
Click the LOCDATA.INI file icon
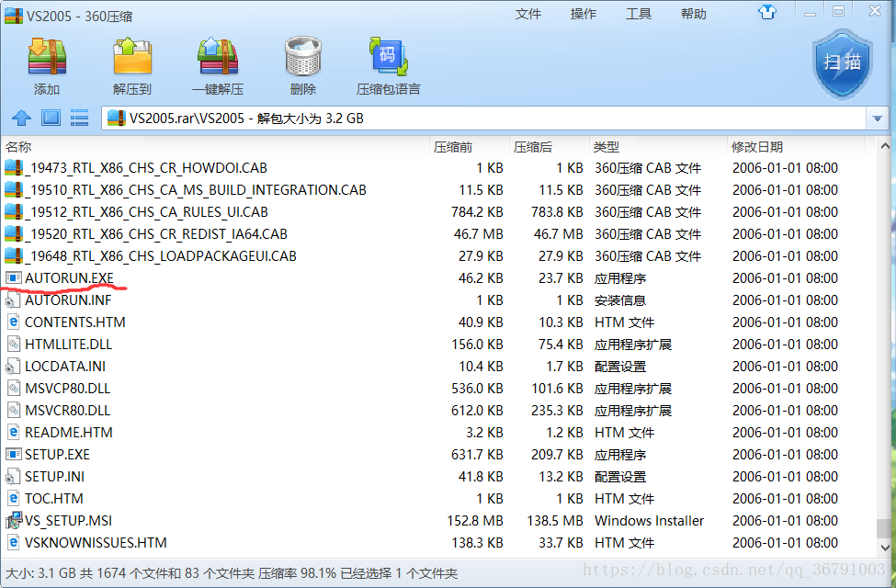[x=14, y=367]
